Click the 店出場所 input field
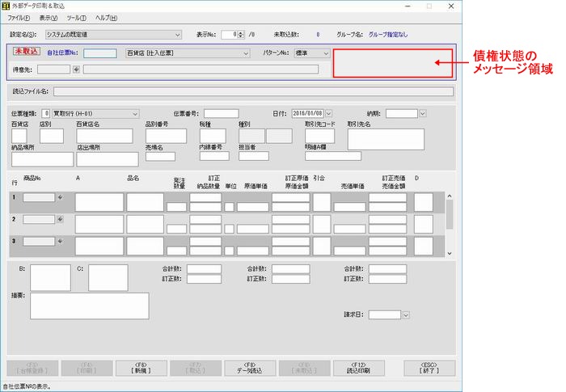Screen dimensions: 566x392 coord(108,159)
